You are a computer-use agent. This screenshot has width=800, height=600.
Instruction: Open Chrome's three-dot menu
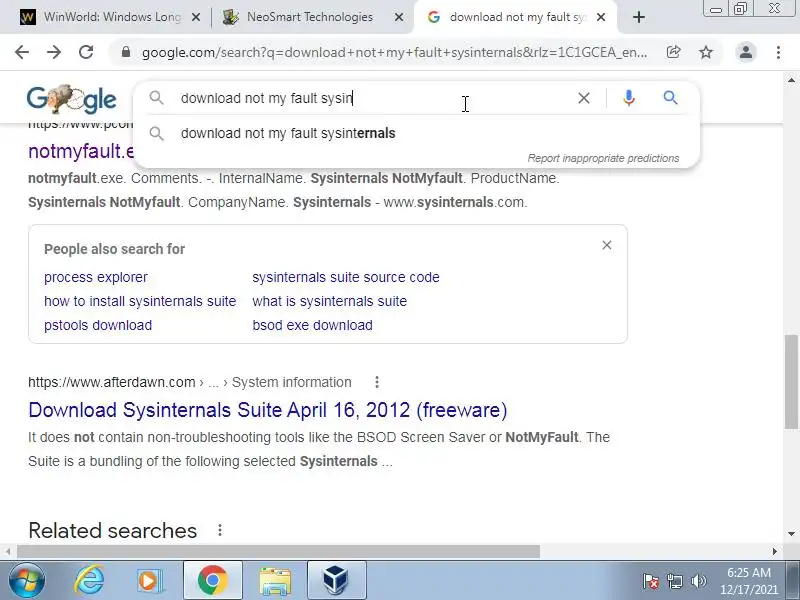point(778,52)
